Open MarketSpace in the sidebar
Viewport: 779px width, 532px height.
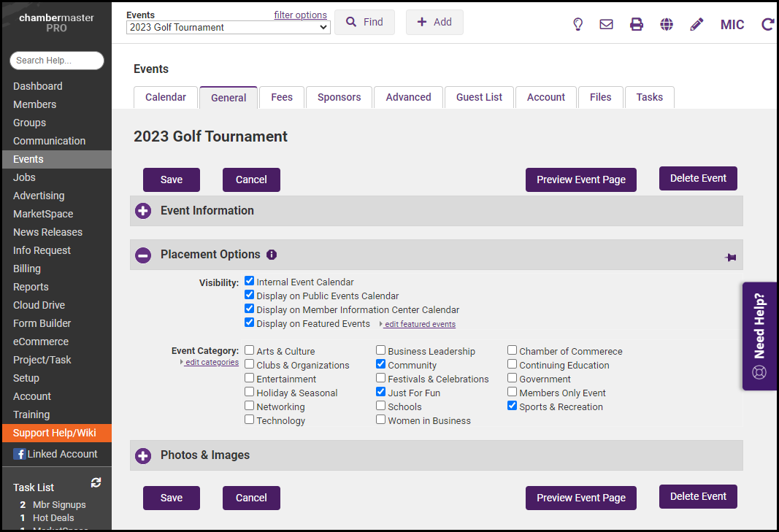click(43, 214)
